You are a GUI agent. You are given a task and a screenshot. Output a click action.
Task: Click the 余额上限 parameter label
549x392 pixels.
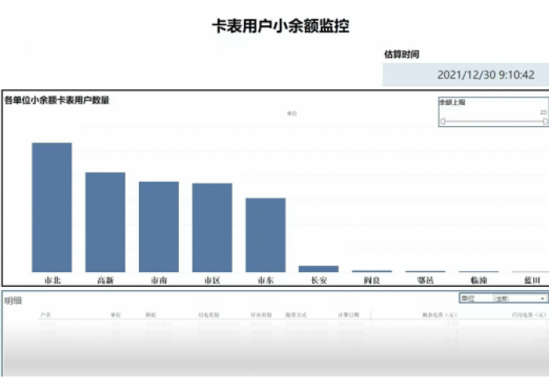coord(452,102)
